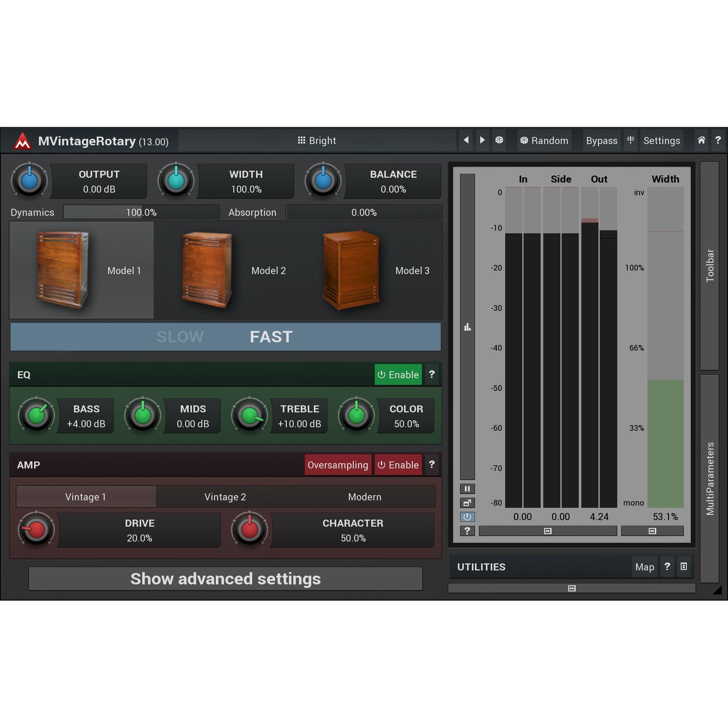
Task: Toggle AMP Oversampling
Action: (x=338, y=465)
